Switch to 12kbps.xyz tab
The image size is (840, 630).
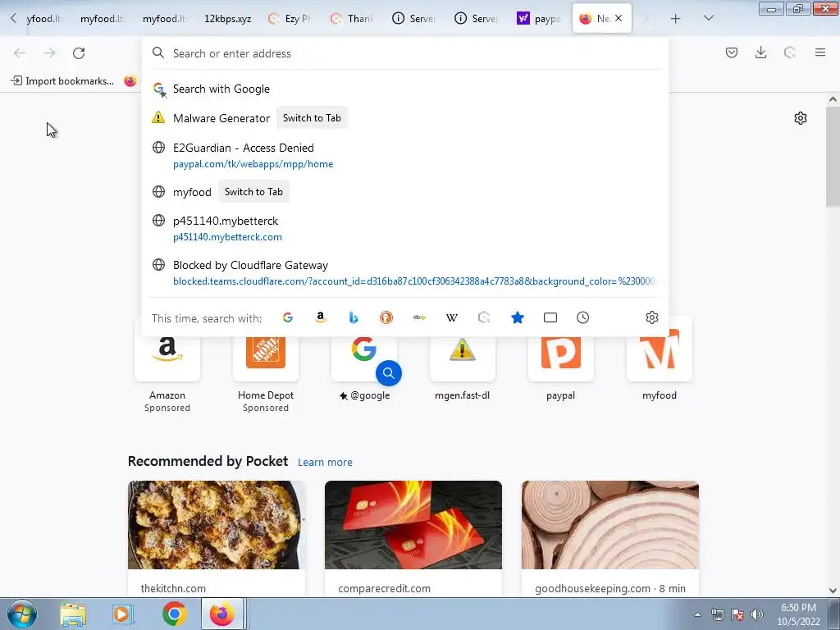coord(228,19)
